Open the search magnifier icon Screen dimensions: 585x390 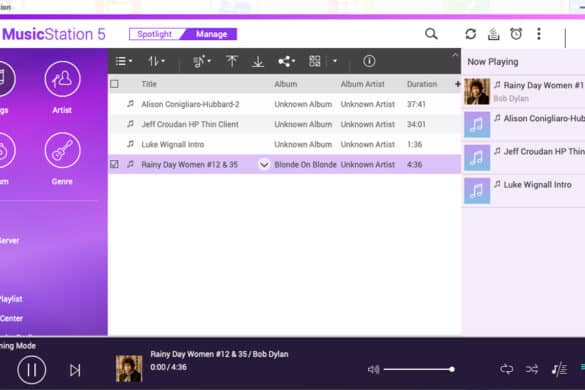point(431,34)
